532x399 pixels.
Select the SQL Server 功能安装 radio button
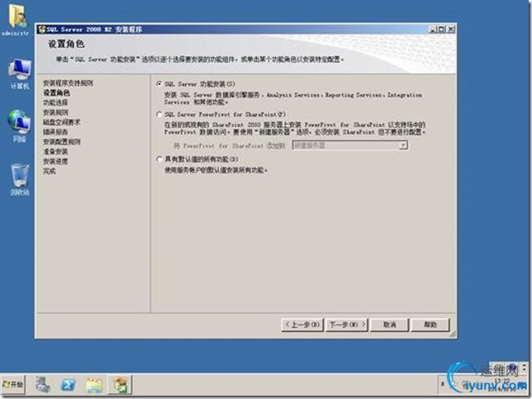point(159,83)
